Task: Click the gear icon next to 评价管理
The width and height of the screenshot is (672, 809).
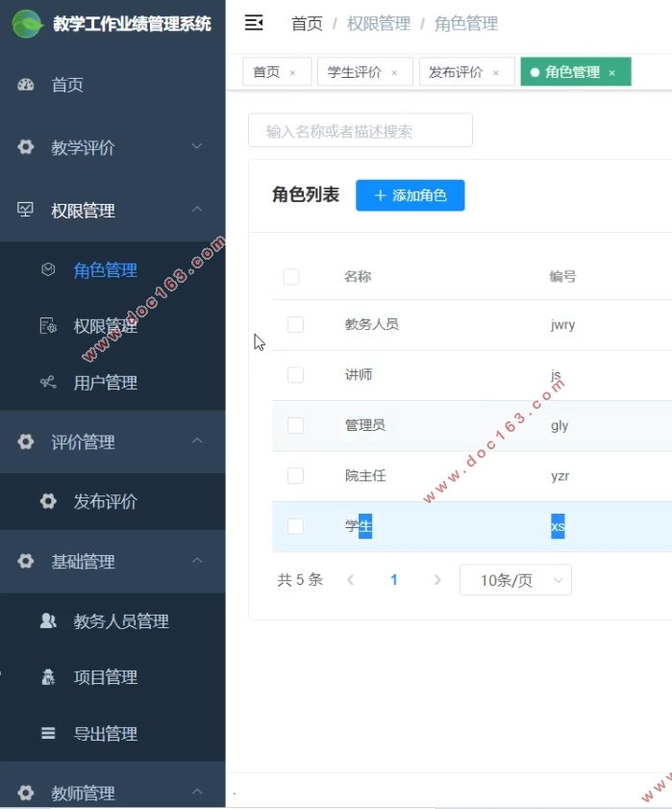Action: coord(25,442)
